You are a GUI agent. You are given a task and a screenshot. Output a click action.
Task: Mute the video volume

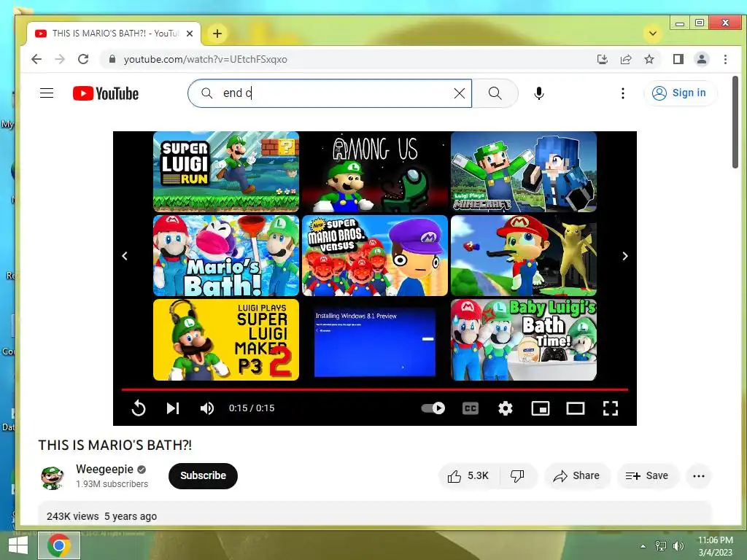click(x=207, y=408)
